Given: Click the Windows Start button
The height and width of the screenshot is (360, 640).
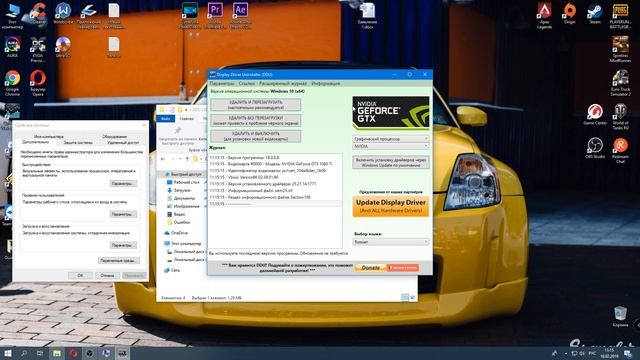Looking at the screenshot, I should (x=7, y=353).
